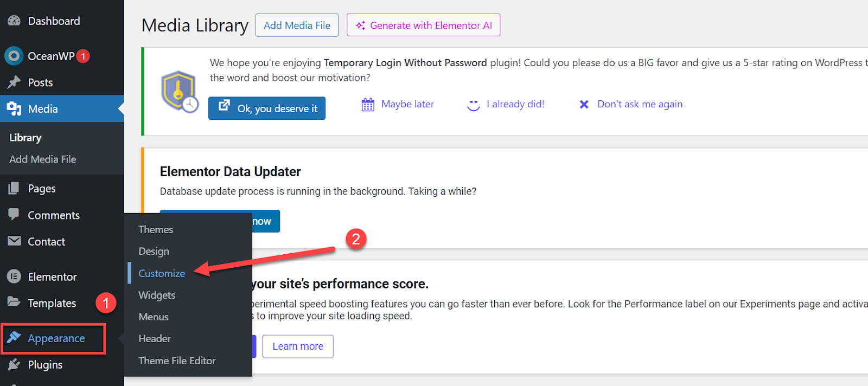Select Design in the Appearance flyout
Viewport: 868px width, 386px height.
154,252
